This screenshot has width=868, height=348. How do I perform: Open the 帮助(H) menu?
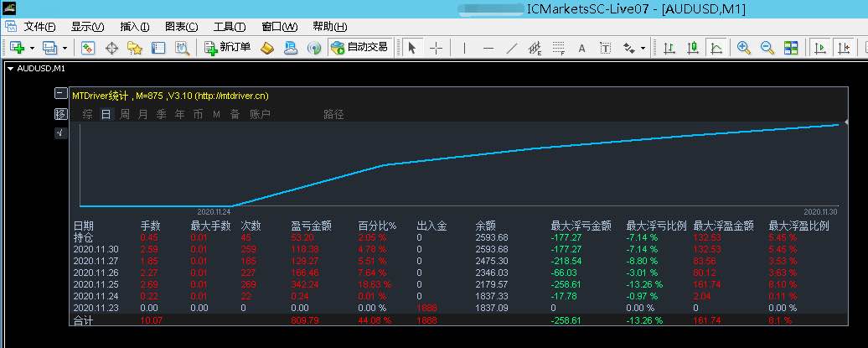point(330,27)
